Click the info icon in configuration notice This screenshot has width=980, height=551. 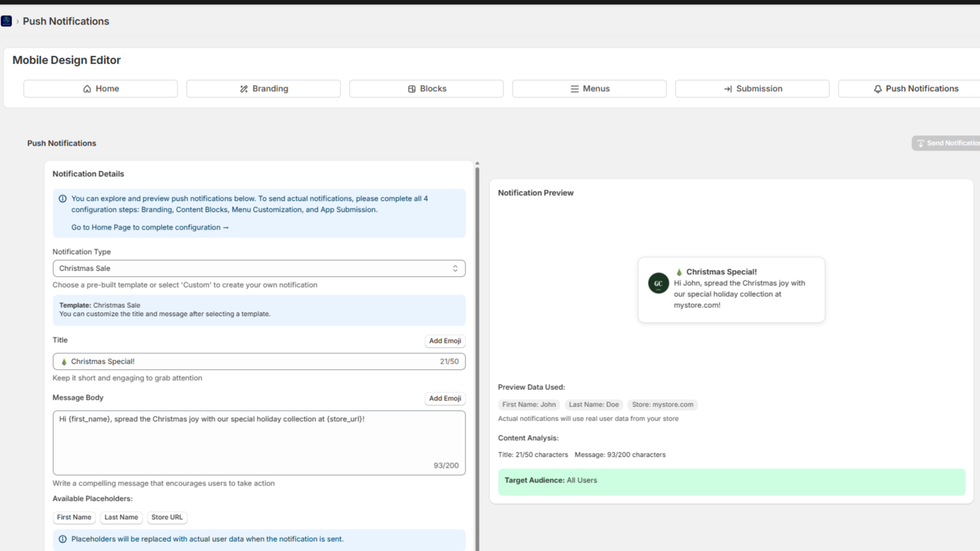62,198
